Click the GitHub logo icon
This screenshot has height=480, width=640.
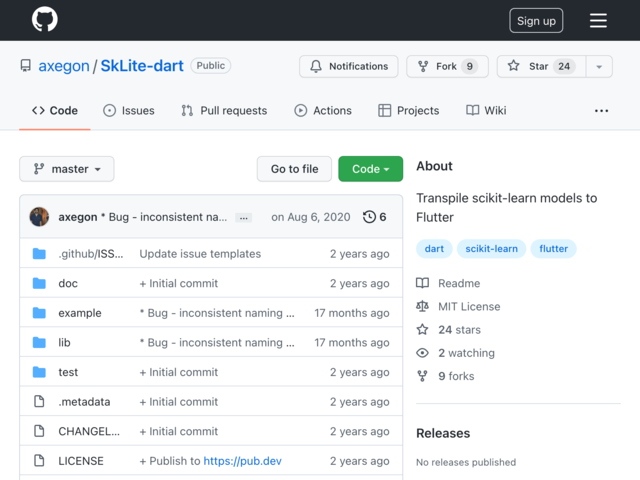coord(44,20)
